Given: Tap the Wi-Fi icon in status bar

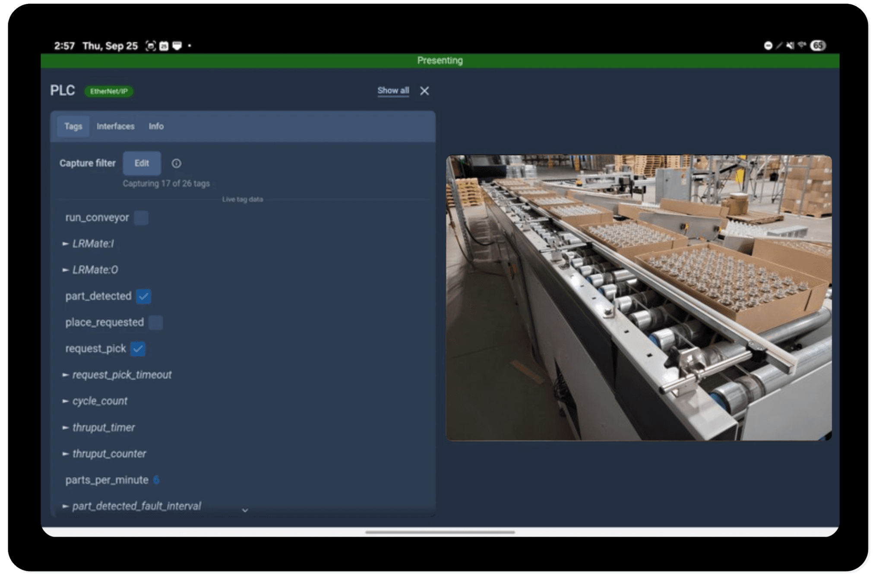Looking at the screenshot, I should coord(802,45).
